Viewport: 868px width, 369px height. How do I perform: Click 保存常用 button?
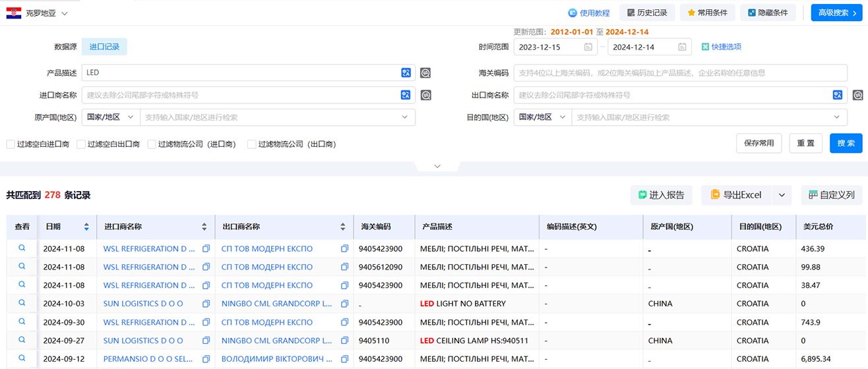(759, 143)
